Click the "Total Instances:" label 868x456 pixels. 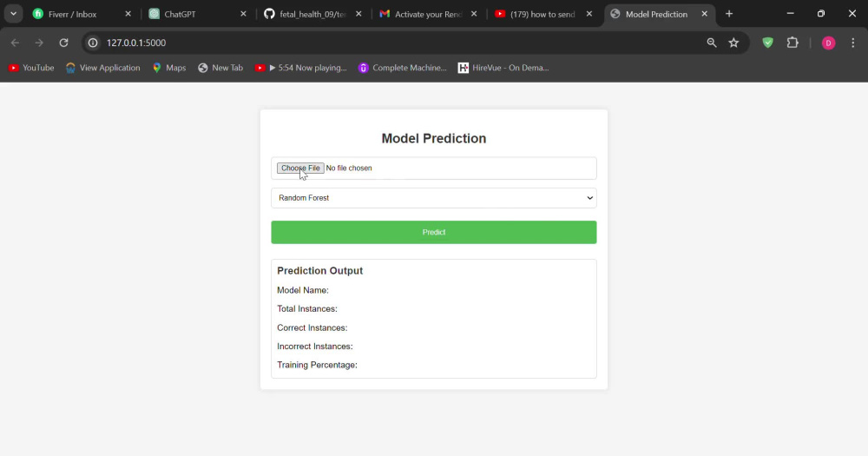point(307,308)
